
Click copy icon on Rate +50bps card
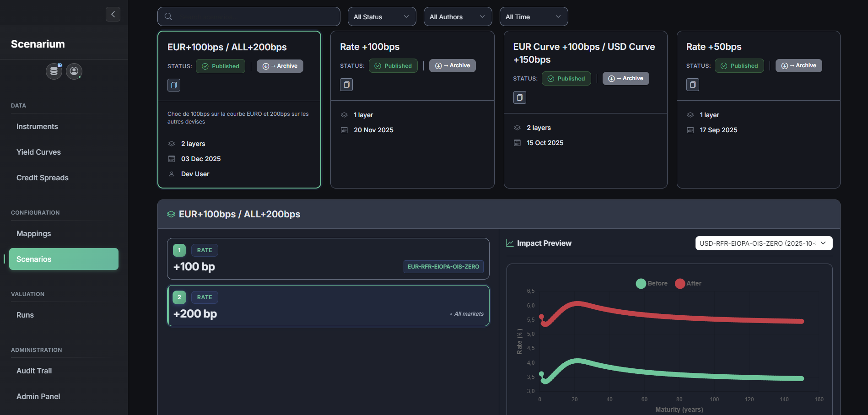[x=692, y=85]
